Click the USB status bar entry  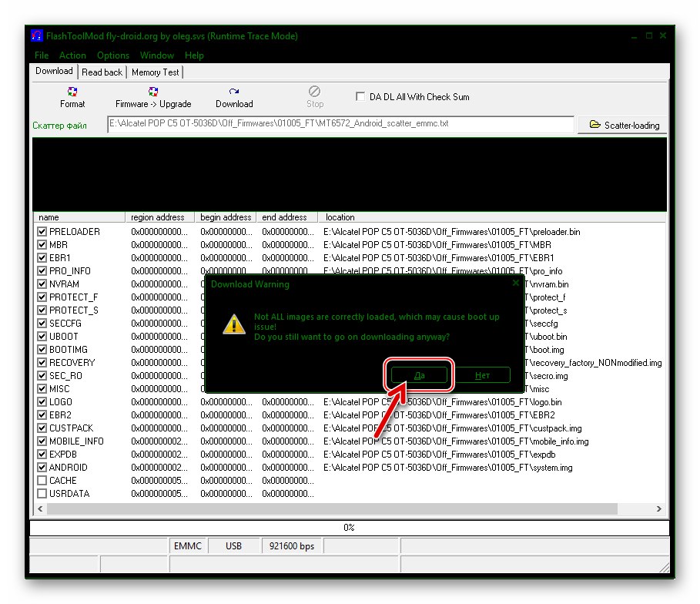(x=233, y=546)
